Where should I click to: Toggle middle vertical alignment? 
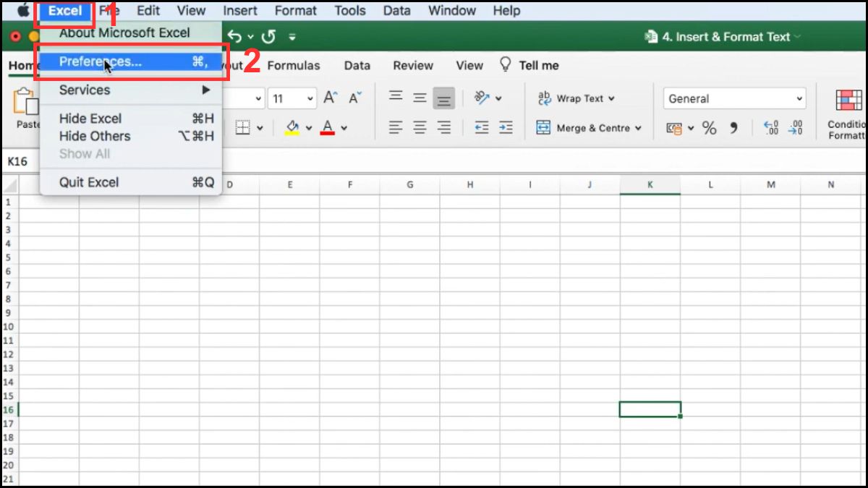[420, 96]
